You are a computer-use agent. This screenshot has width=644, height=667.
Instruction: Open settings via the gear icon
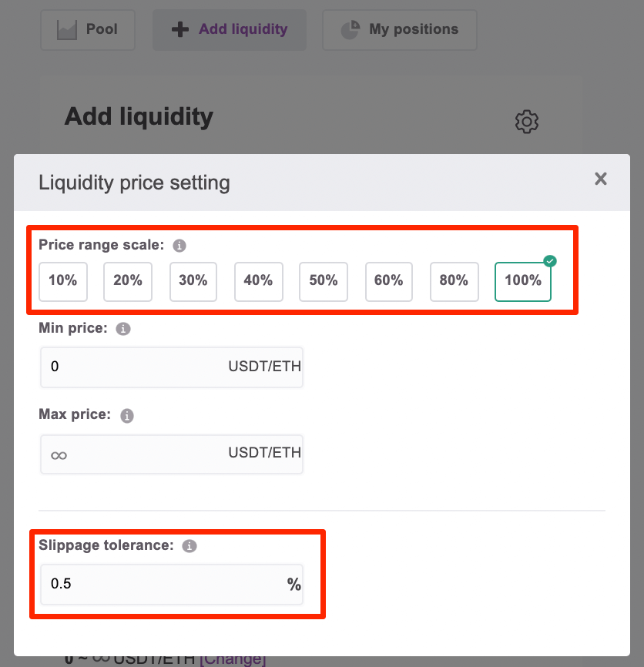tap(527, 122)
